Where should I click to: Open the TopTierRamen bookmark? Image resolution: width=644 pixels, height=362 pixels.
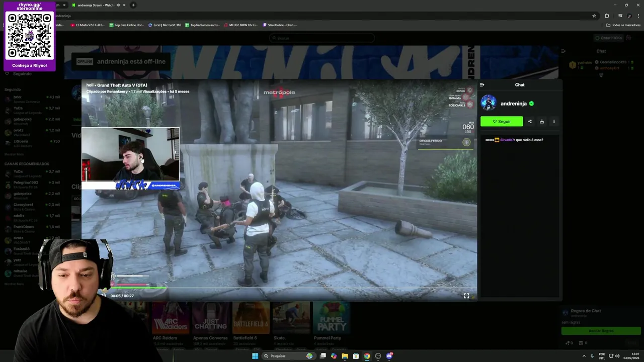pyautogui.click(x=202, y=25)
